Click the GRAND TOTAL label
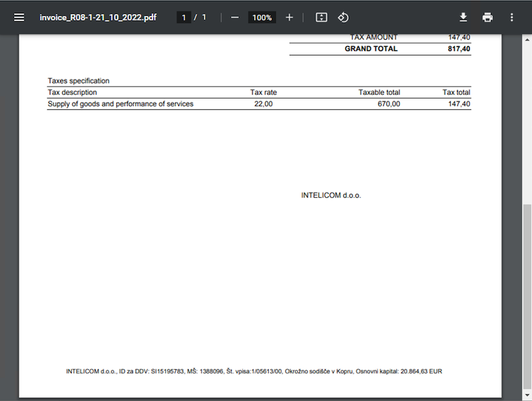The height and width of the screenshot is (401, 532). click(x=371, y=48)
